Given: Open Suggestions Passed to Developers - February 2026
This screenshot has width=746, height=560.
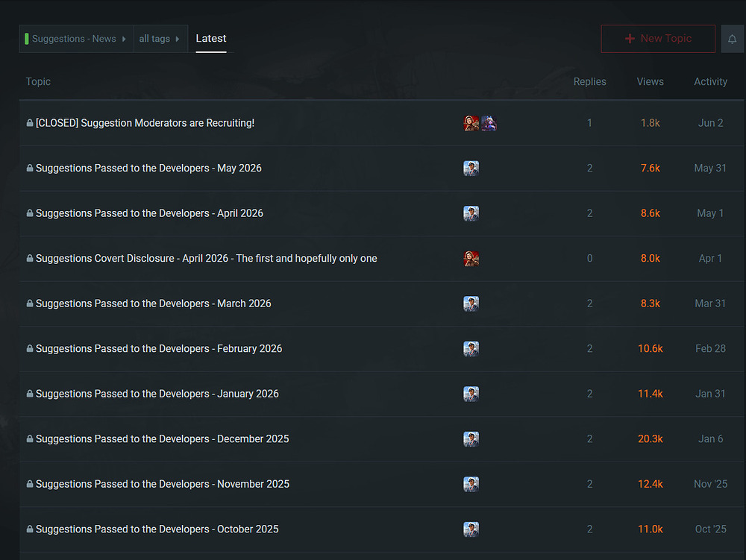Looking at the screenshot, I should [x=159, y=348].
